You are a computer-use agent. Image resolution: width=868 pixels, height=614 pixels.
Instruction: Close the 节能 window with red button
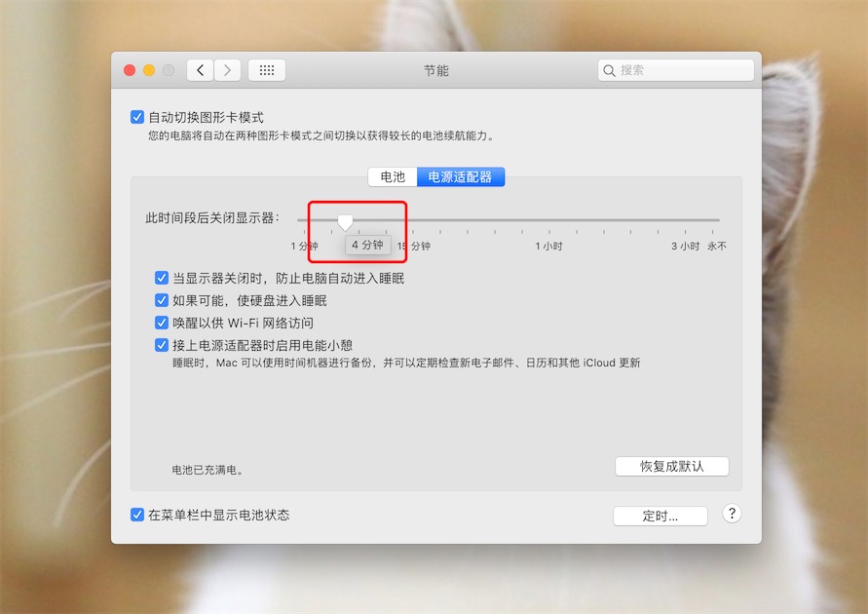[130, 70]
